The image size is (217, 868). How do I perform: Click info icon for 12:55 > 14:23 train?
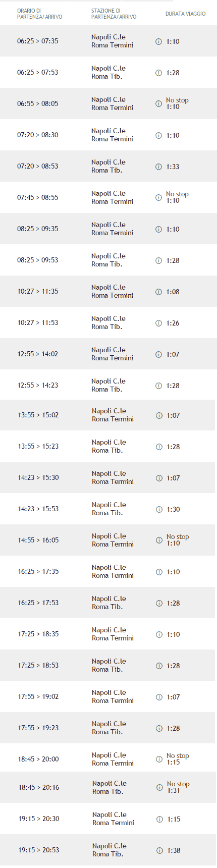pyautogui.click(x=158, y=386)
